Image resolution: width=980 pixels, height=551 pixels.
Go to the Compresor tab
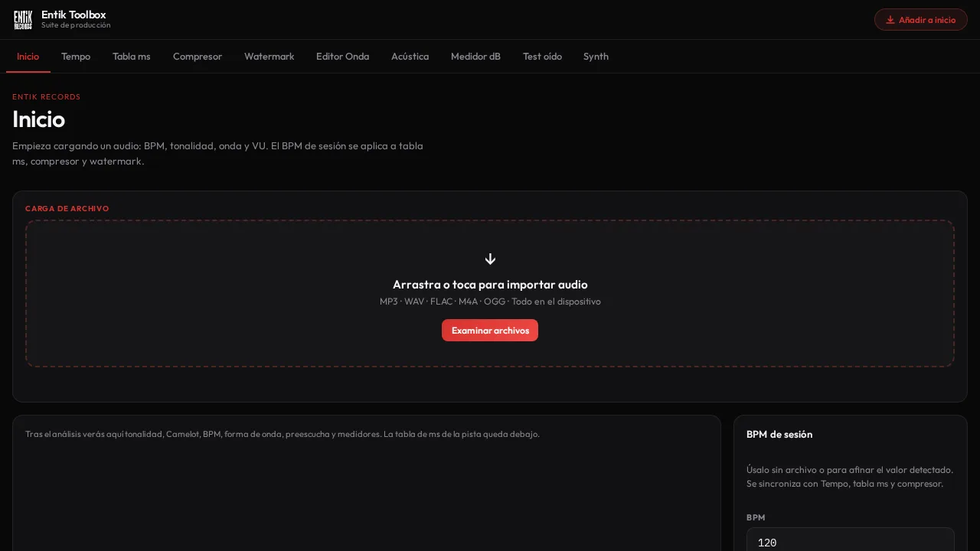point(198,57)
